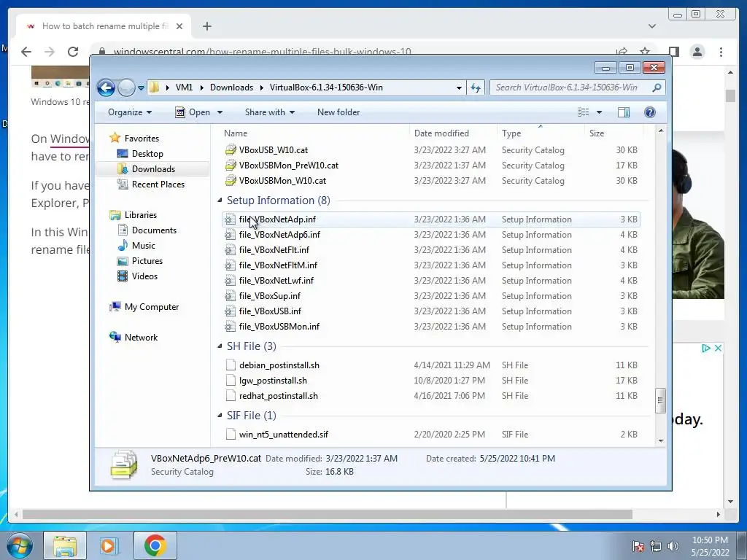
Task: Select the file_VBoxNetFltM.inf icon
Action: pyautogui.click(x=230, y=265)
